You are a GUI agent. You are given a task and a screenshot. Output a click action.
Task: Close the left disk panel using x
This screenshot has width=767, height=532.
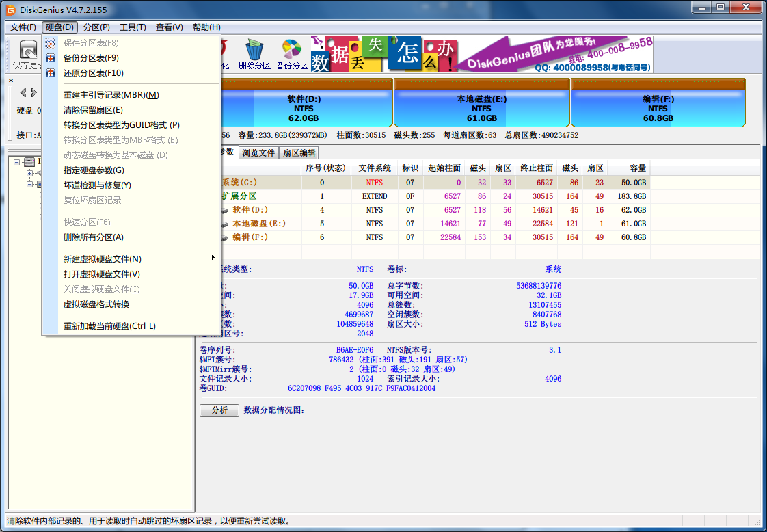point(11,80)
